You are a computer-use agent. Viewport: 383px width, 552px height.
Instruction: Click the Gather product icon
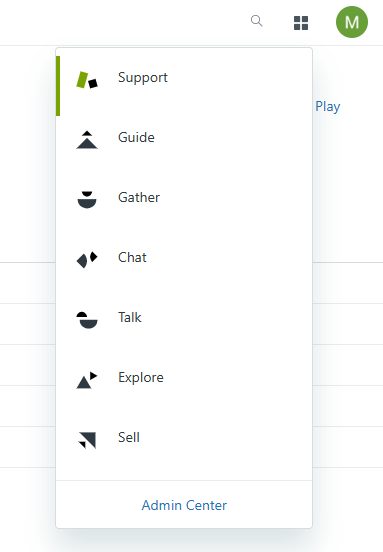click(x=87, y=200)
